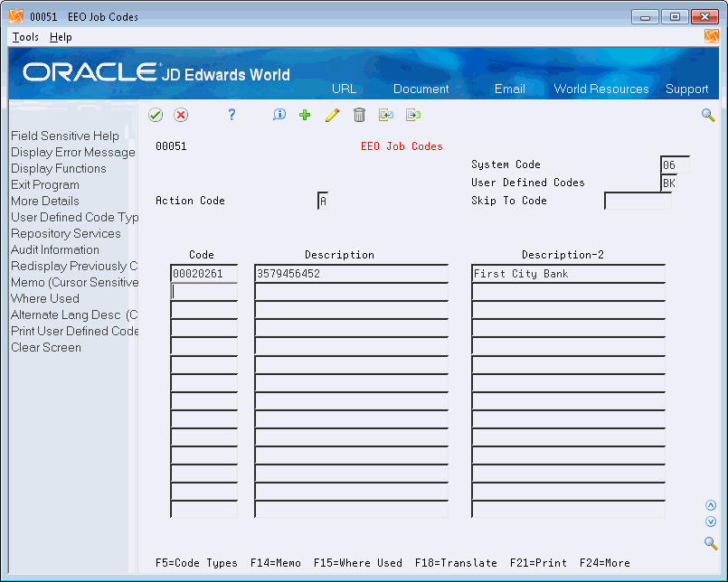
Task: Select Memo (Cursor Sensitive) option
Action: (x=74, y=282)
